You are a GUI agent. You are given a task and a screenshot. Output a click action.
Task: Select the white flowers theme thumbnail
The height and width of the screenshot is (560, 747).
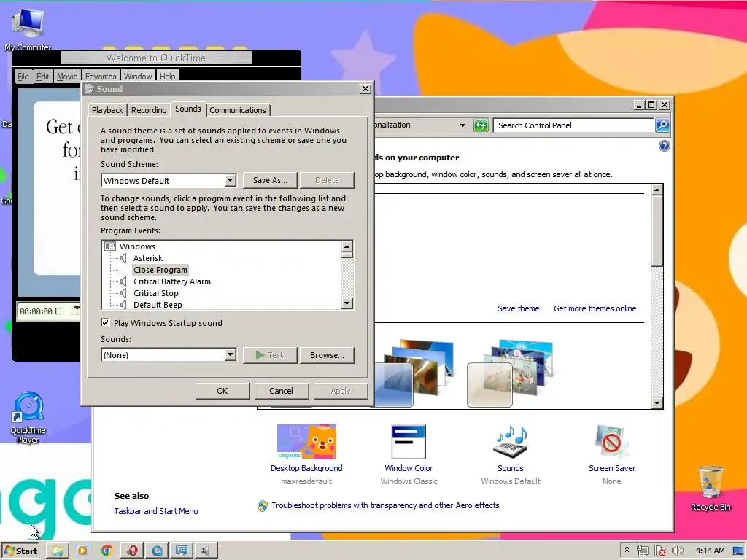click(511, 373)
